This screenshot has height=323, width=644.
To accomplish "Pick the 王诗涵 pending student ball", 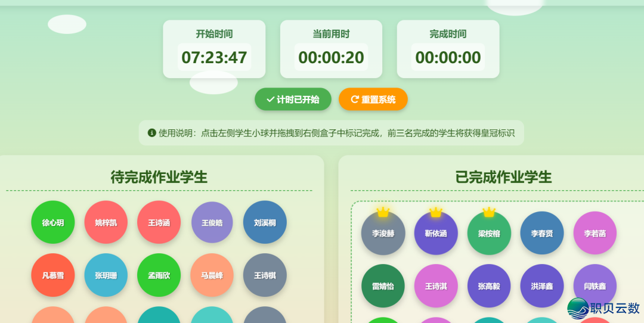I will tap(159, 222).
